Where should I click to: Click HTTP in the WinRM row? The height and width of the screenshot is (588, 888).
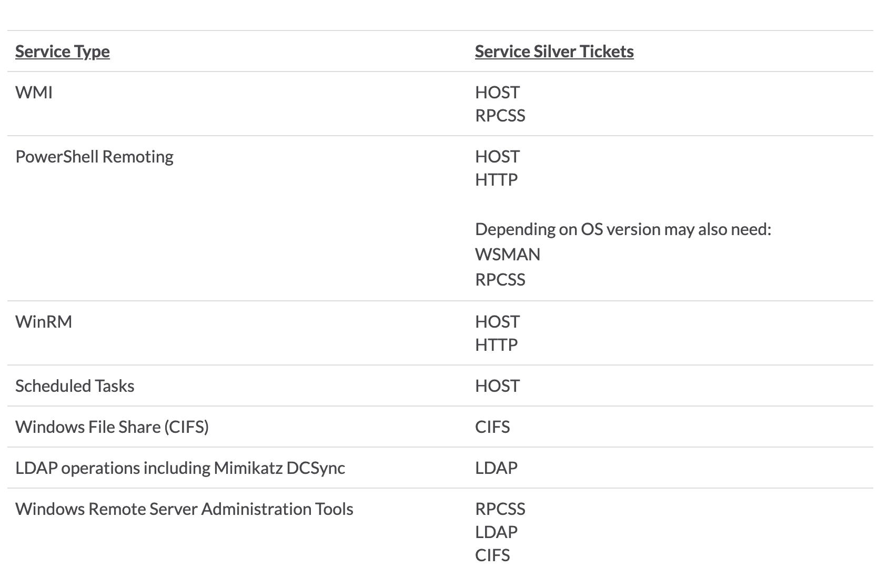[496, 345]
